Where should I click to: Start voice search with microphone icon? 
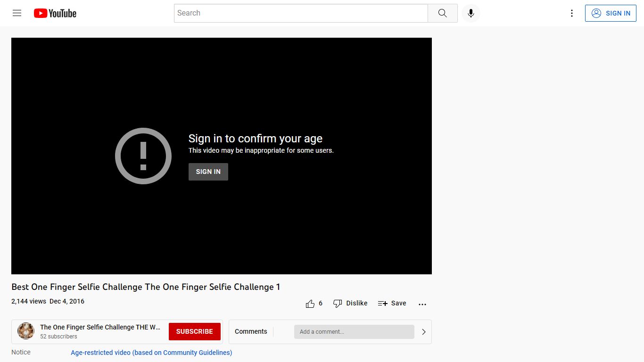pos(471,13)
